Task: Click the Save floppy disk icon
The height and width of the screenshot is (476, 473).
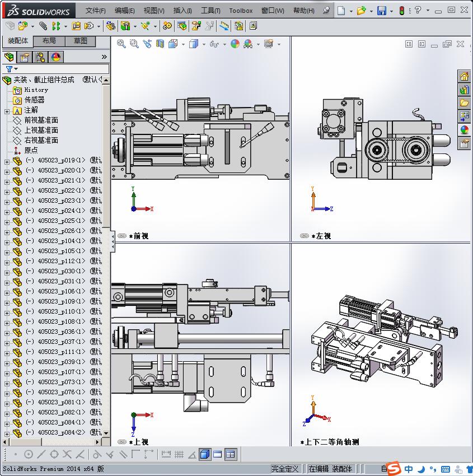Action: [x=382, y=11]
